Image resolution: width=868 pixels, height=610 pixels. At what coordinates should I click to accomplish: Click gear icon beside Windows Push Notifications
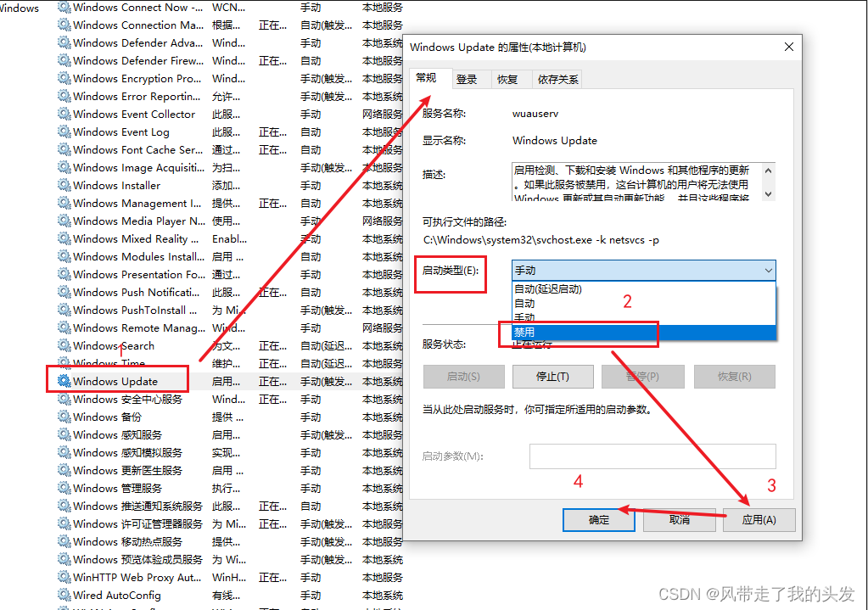coord(64,292)
